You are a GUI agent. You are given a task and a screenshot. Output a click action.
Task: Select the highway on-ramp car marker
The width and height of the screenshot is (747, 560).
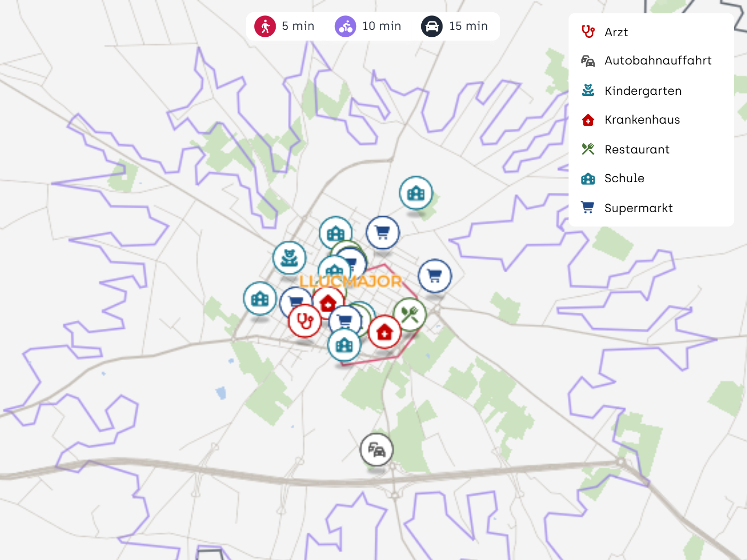click(x=376, y=450)
